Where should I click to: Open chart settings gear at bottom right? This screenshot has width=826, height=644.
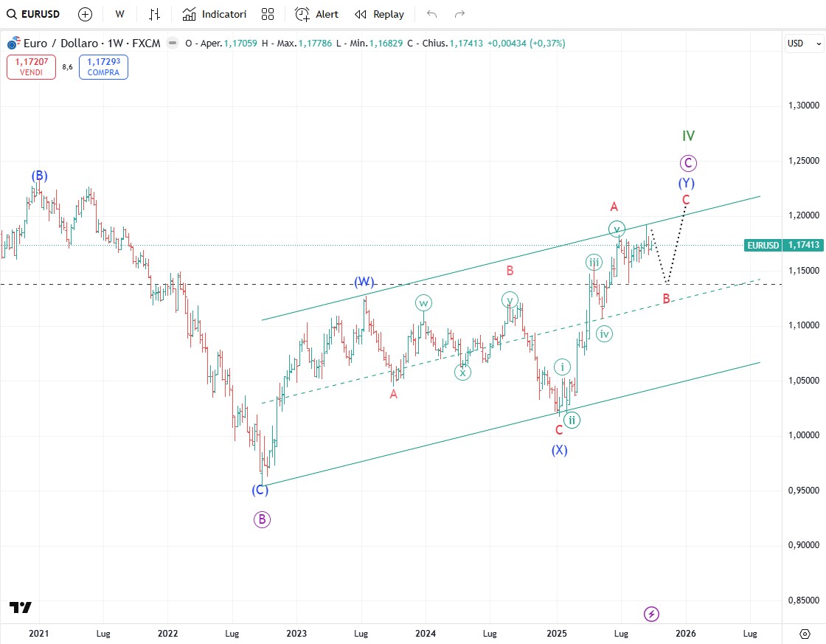805,634
